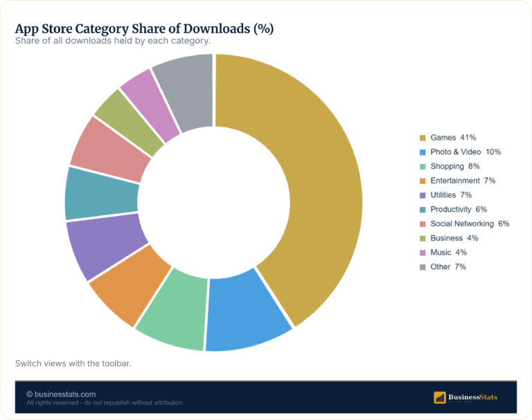
Task: Click legend text 'Productivity 6%'
Action: (x=459, y=210)
